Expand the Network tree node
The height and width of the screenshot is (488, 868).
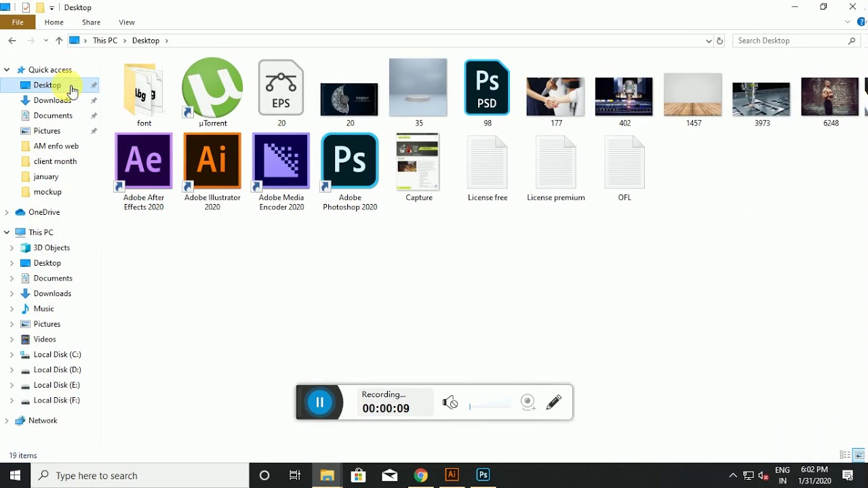(7, 421)
